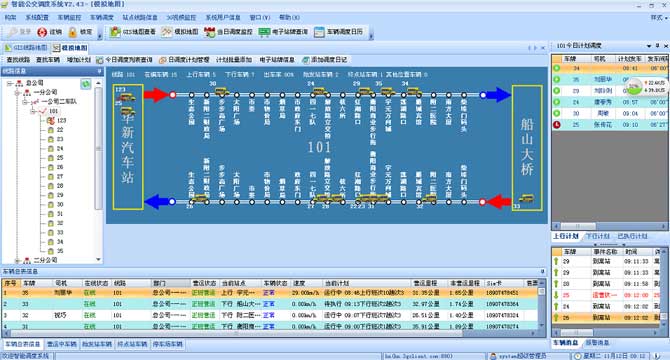Click the 查找车辆 button

(x=48, y=60)
